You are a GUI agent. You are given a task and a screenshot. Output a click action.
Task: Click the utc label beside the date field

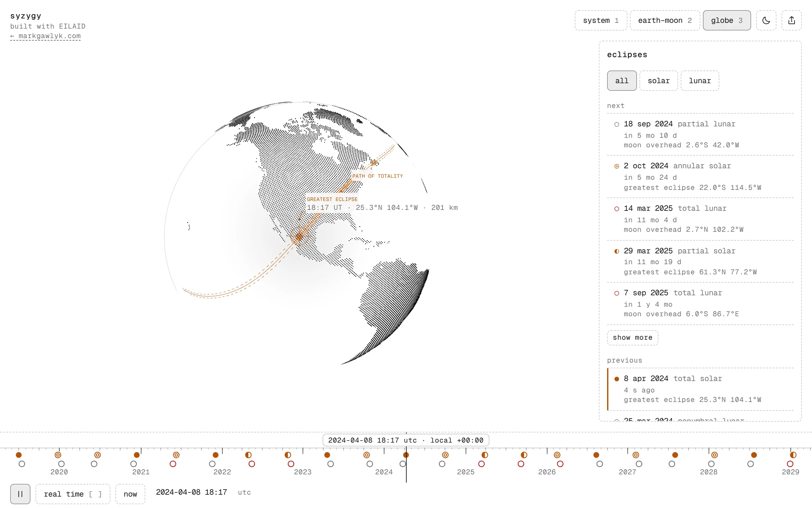(x=244, y=492)
